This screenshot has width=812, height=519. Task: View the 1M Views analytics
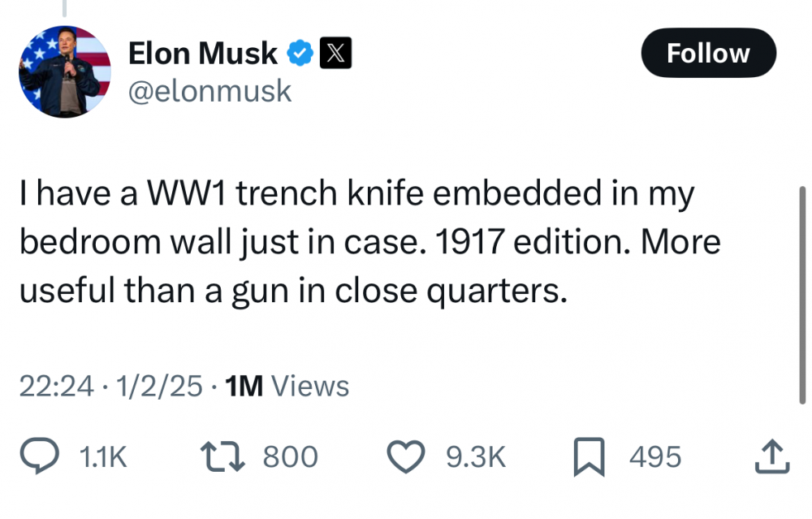(286, 386)
